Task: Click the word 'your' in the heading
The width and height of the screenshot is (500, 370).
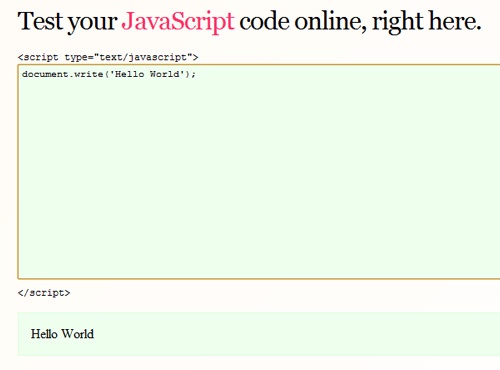Action: tap(92, 23)
